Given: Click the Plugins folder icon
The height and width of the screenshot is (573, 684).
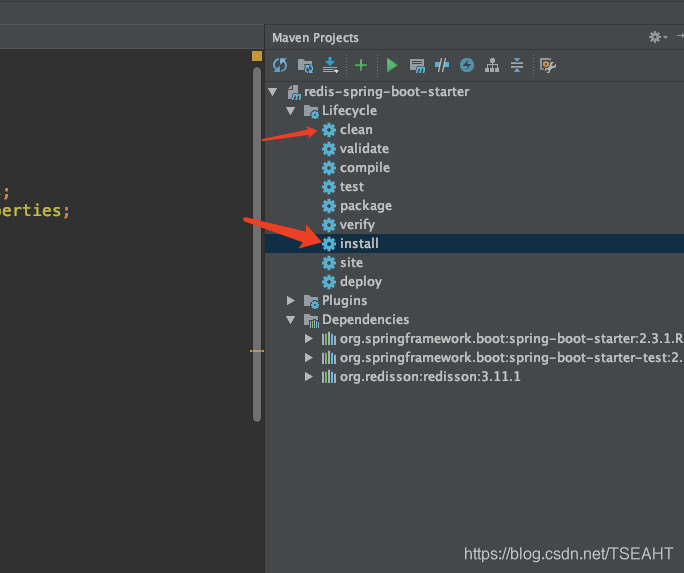Looking at the screenshot, I should coord(311,301).
